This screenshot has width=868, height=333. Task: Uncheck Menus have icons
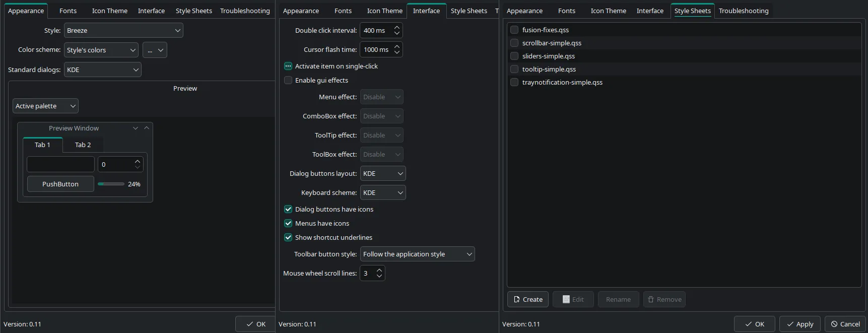[x=288, y=223]
